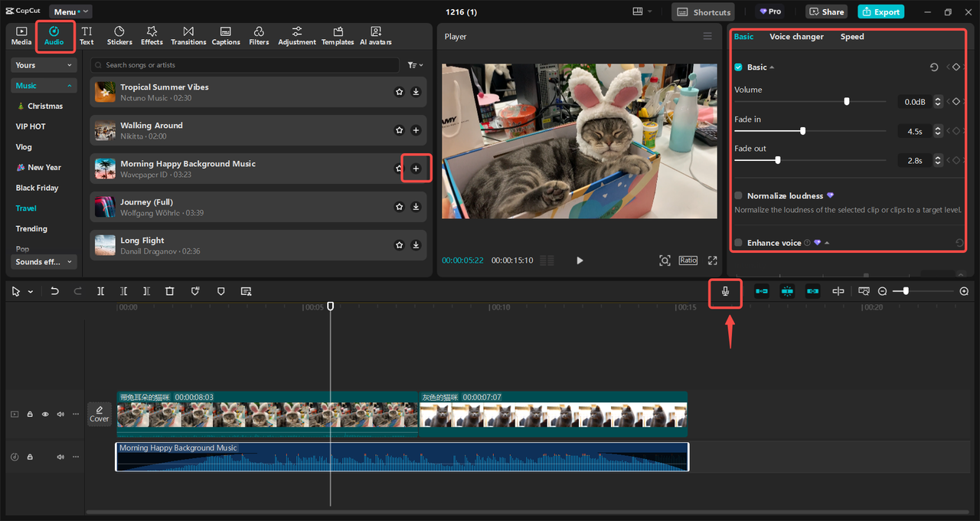
Task: Open the player hamburger menu
Action: [x=707, y=36]
